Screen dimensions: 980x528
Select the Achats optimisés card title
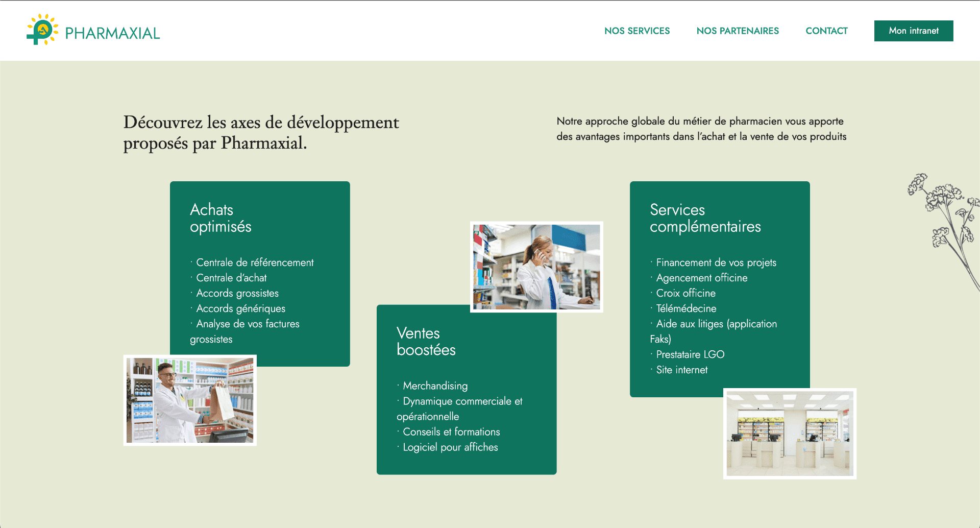(220, 218)
